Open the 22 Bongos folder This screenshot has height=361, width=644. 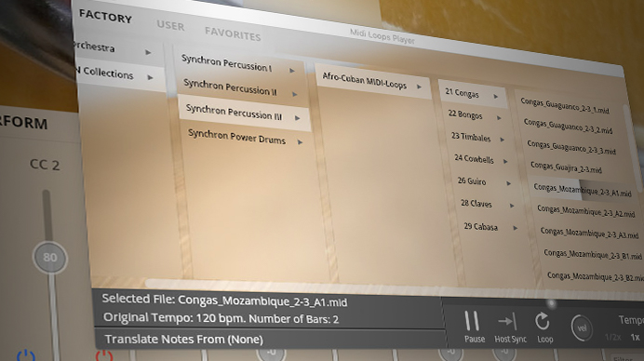pyautogui.click(x=465, y=114)
